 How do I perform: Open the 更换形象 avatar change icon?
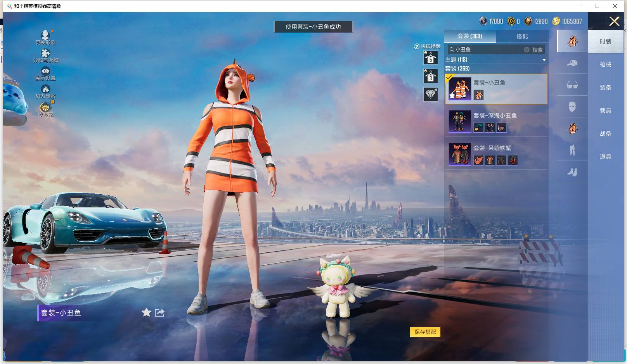tap(45, 35)
